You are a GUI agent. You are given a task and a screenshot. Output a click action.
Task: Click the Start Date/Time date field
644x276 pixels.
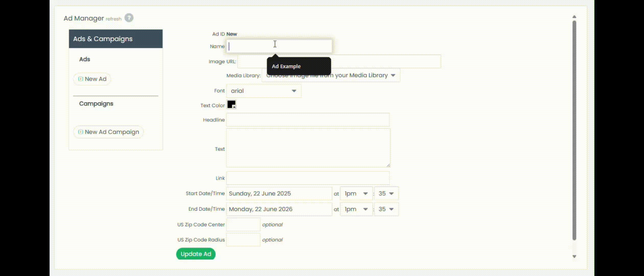point(279,194)
